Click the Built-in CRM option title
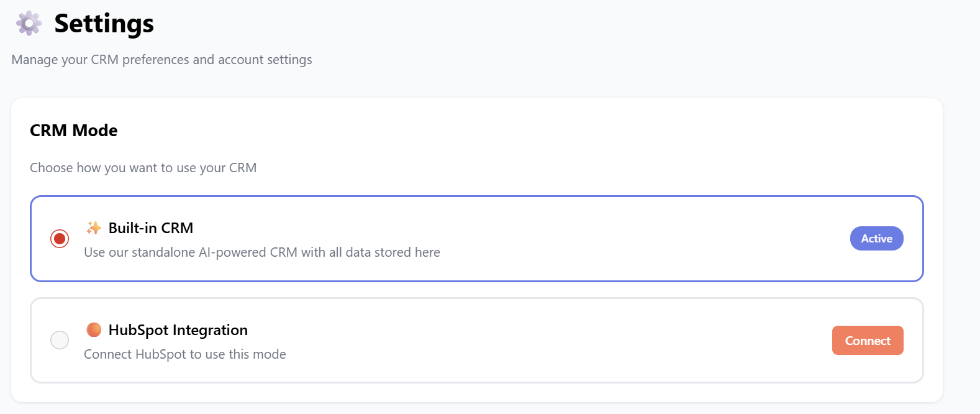 151,228
